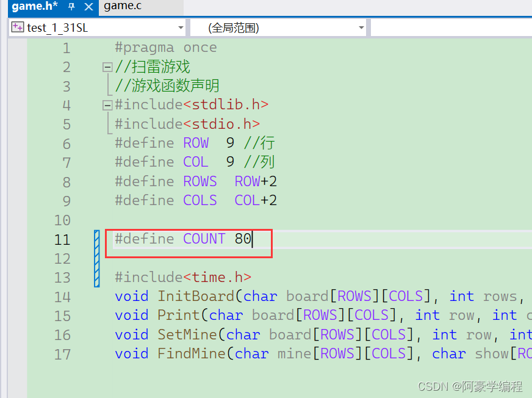Click the COUNT macro name on line 11
Screen dimensions: 532x398
click(204, 239)
